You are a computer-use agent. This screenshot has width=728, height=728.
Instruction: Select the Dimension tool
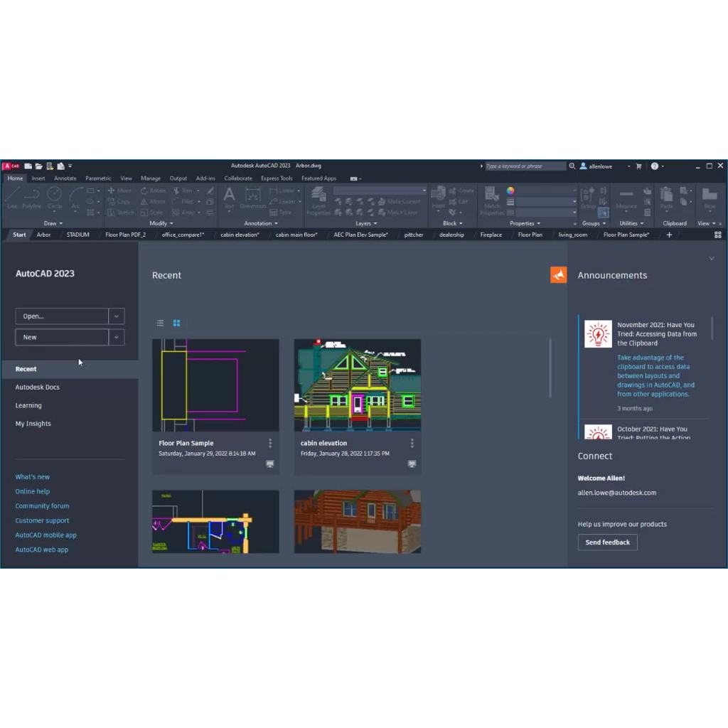(x=252, y=198)
